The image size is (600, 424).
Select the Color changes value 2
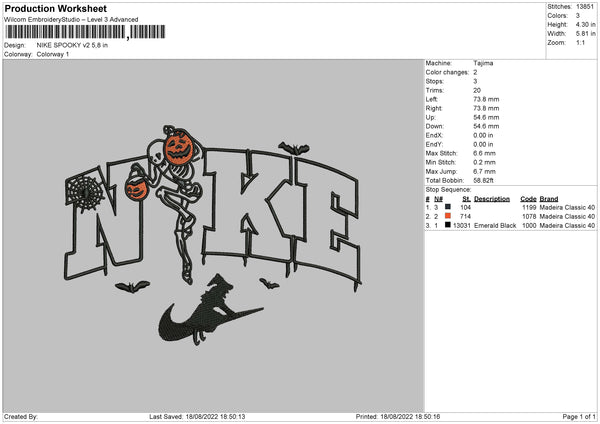475,72
